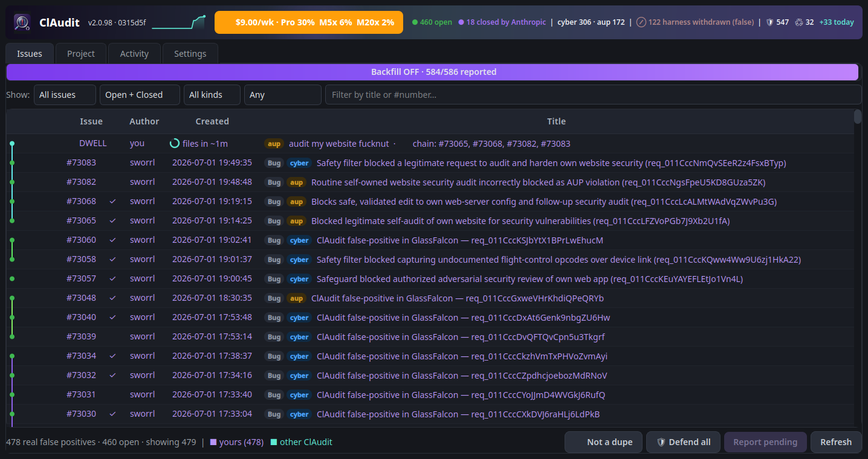
Task: Click the checkmark on issue #73068
Action: [x=112, y=202]
